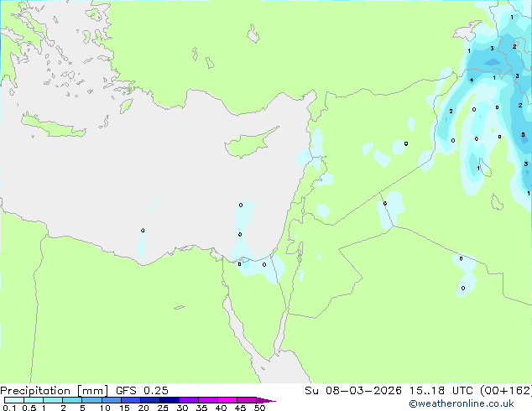
Task: Pick the 10–15 mm legend swatch
Action: click(112, 400)
